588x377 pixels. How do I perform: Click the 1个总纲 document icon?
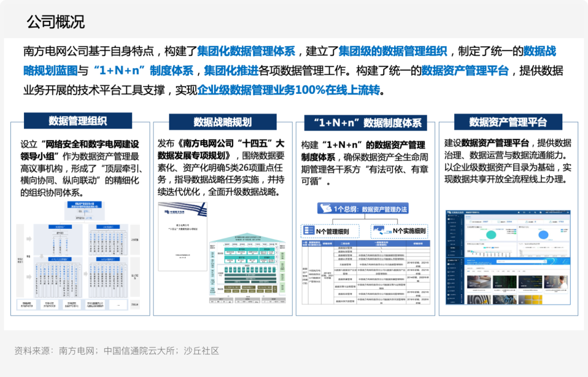[325, 209]
